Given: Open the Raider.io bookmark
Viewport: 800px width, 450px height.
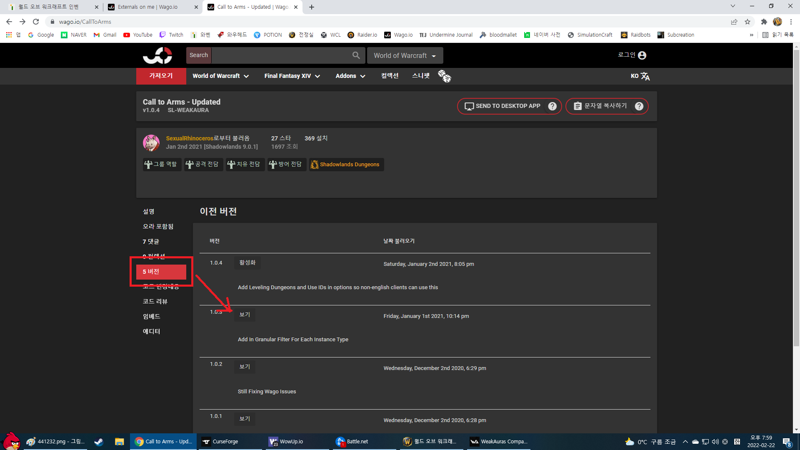Looking at the screenshot, I should (x=362, y=35).
